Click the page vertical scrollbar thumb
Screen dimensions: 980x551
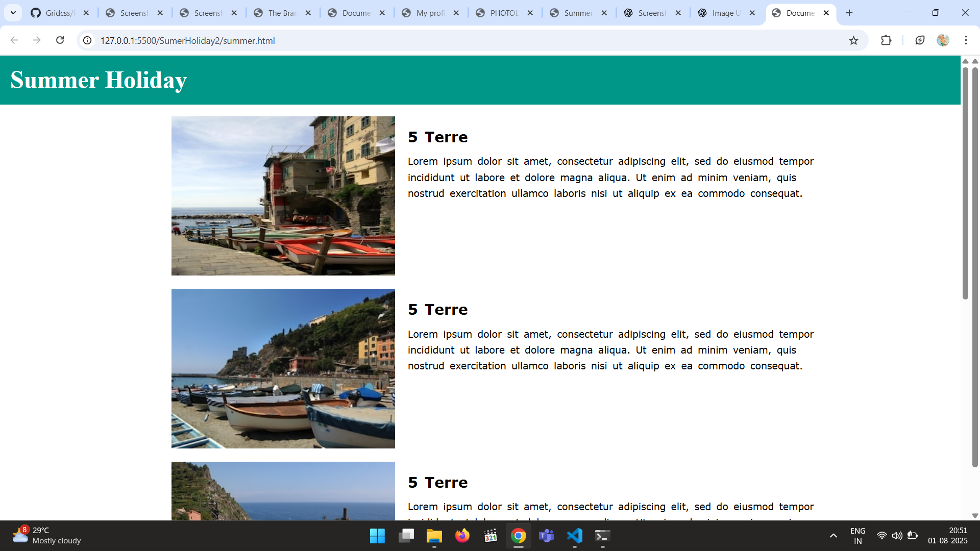point(965,183)
